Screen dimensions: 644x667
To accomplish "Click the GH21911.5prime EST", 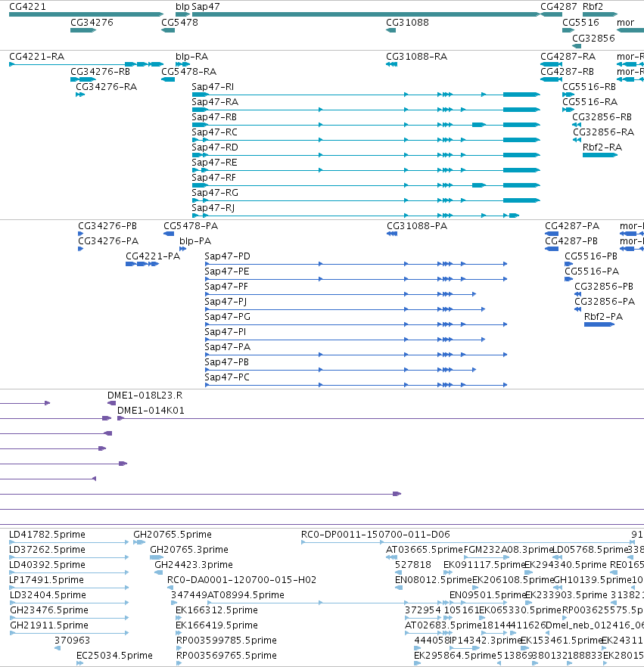I will (x=69, y=633).
